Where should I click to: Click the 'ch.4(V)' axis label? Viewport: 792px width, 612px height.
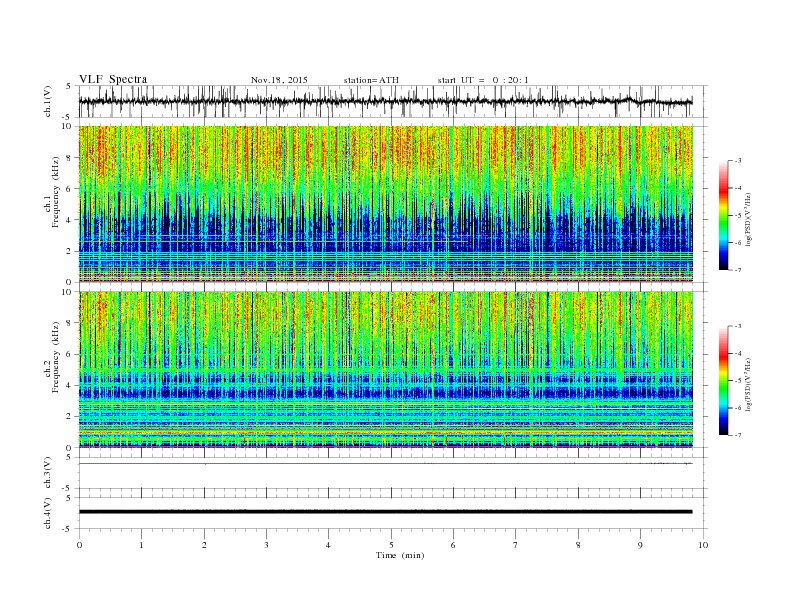(x=48, y=513)
